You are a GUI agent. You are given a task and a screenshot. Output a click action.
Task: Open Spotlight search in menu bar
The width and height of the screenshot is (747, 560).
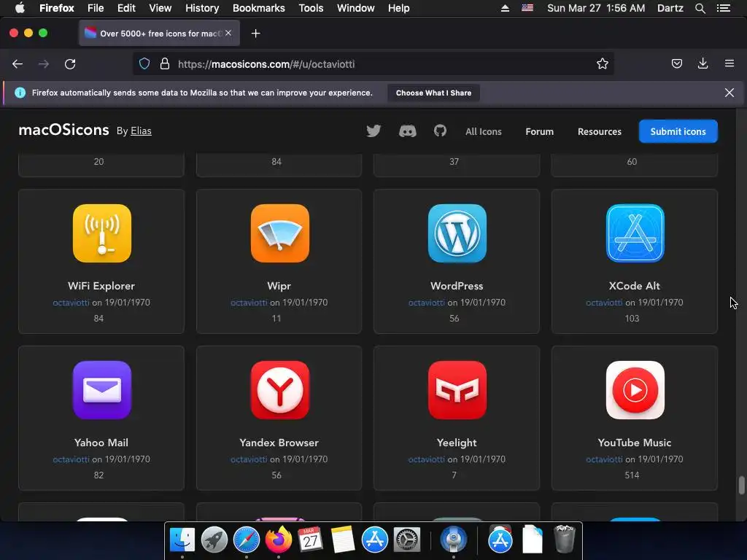pos(700,8)
